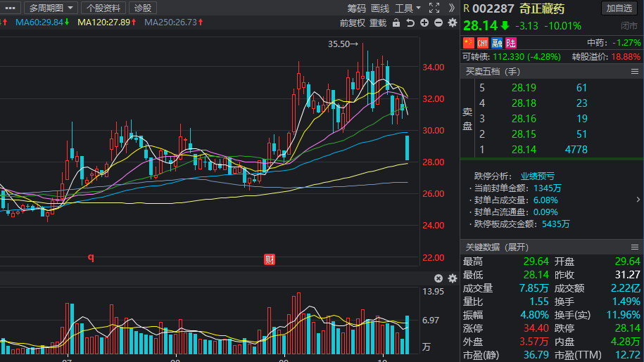This screenshot has height=362, width=644.
Task: Open 买卖五档 panel menu icon
Action: pyautogui.click(x=635, y=72)
